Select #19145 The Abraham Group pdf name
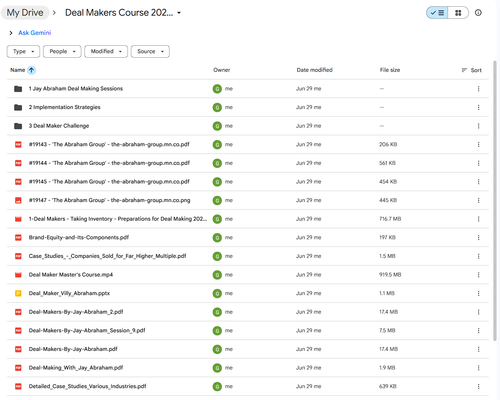The height and width of the screenshot is (400, 500). [109, 182]
